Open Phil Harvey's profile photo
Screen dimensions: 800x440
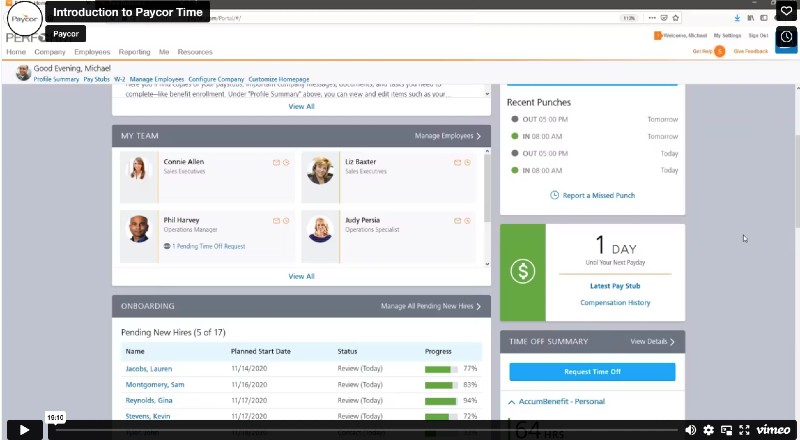point(138,228)
